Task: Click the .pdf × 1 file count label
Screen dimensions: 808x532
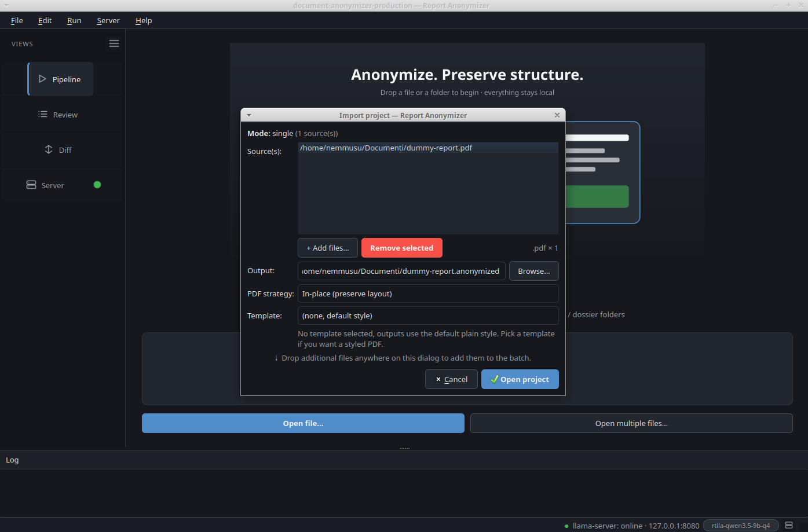Action: (x=545, y=248)
